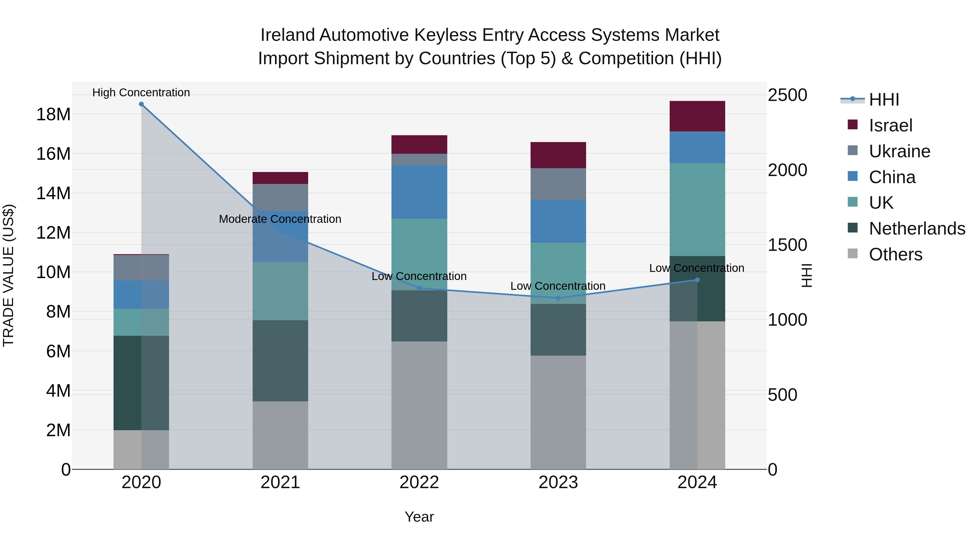Click the HHI line marker at 2020

click(141, 104)
